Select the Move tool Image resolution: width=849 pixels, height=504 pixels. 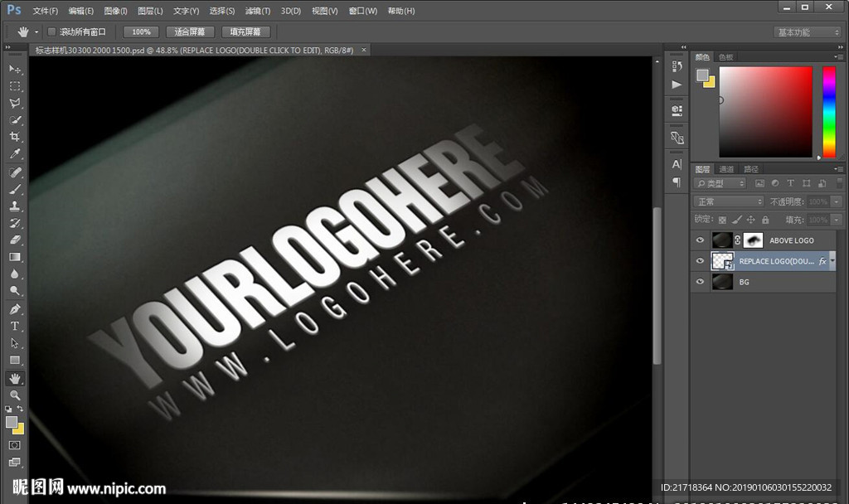[x=15, y=69]
